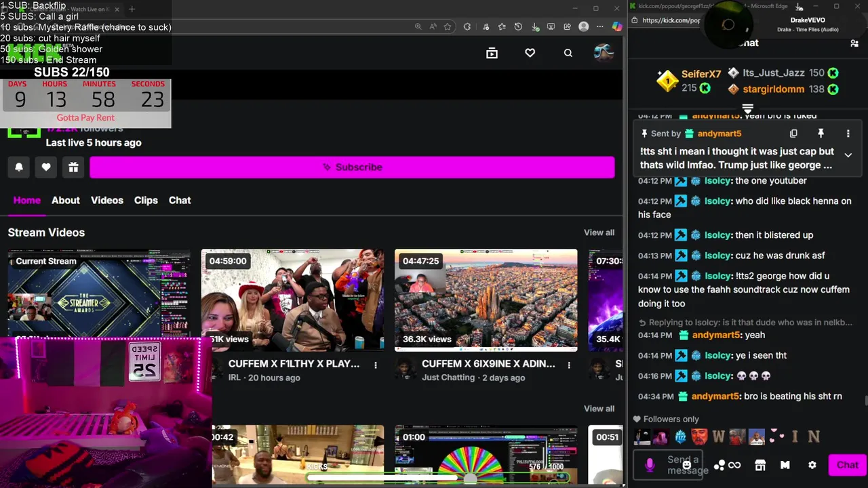
Task: Open the Favorites list icon in Edge toolbar
Action: [502, 26]
